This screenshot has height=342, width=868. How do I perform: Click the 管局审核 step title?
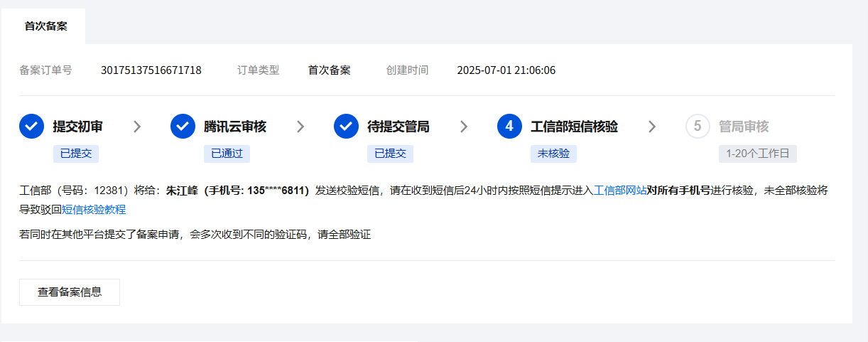744,127
